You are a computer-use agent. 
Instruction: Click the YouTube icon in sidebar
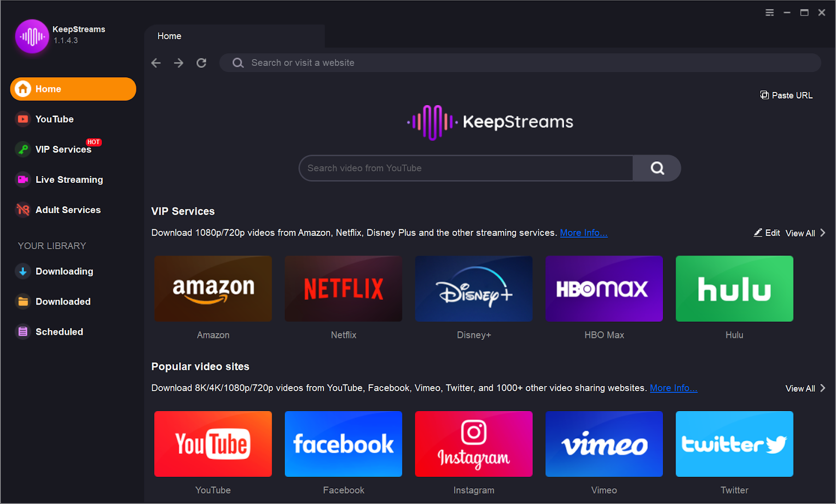click(x=23, y=119)
